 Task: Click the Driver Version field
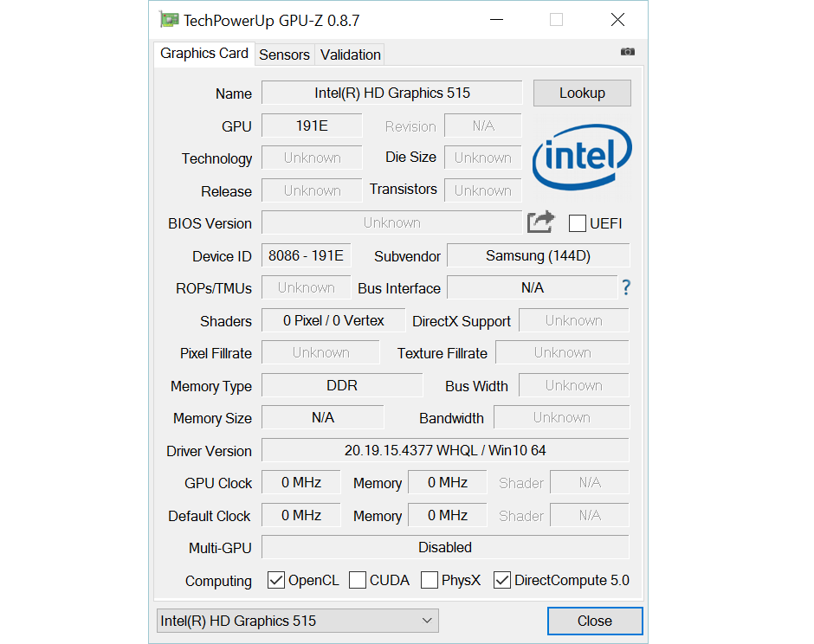coord(445,450)
